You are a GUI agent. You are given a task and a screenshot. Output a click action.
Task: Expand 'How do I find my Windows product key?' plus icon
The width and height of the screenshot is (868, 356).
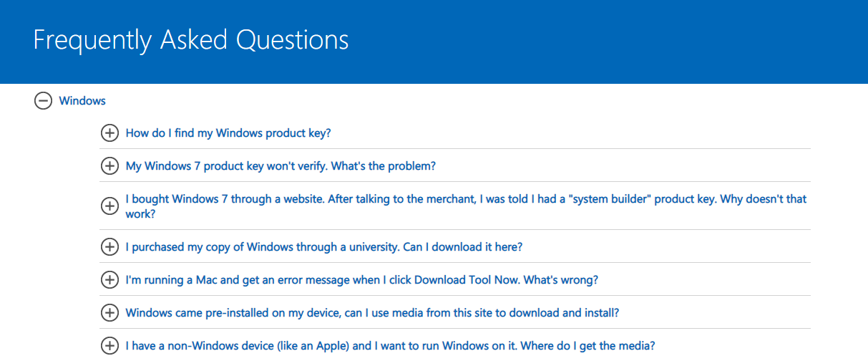pos(109,133)
